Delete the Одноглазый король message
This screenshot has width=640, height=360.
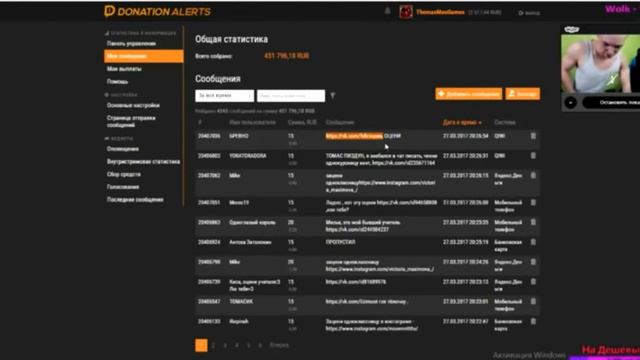[533, 222]
